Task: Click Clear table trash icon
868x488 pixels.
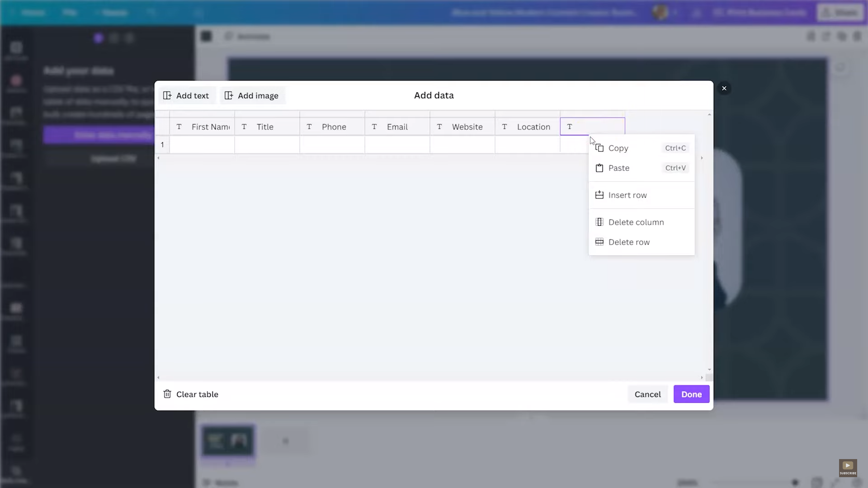Action: (167, 394)
